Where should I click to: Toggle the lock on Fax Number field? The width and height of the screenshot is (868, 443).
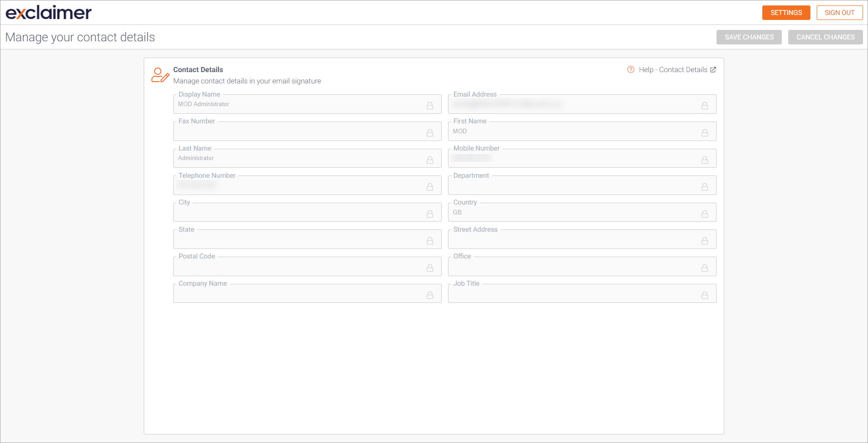430,133
